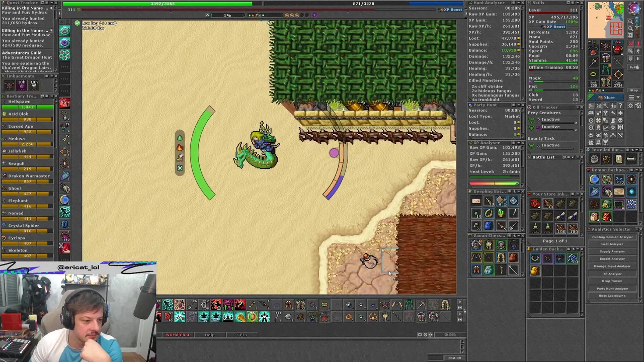The image size is (644, 362).
Task: Zoom in the minimap
Action: coord(630,28)
